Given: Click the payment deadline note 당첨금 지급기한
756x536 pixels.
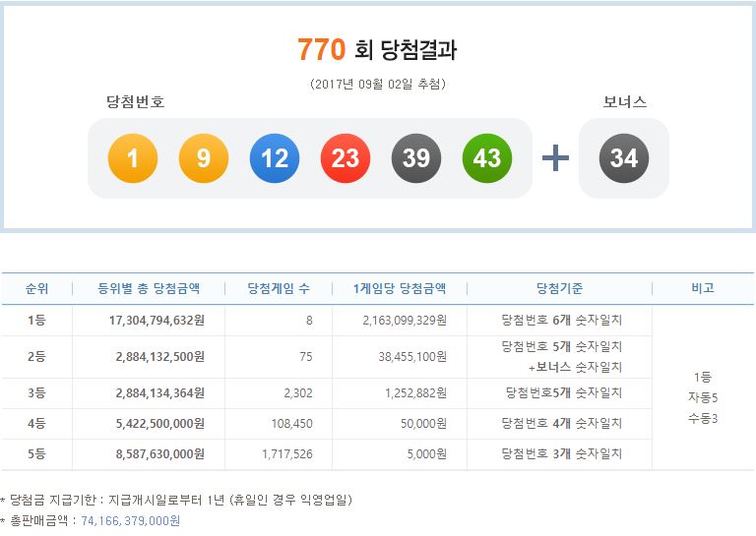Looking at the screenshot, I should (176, 500).
